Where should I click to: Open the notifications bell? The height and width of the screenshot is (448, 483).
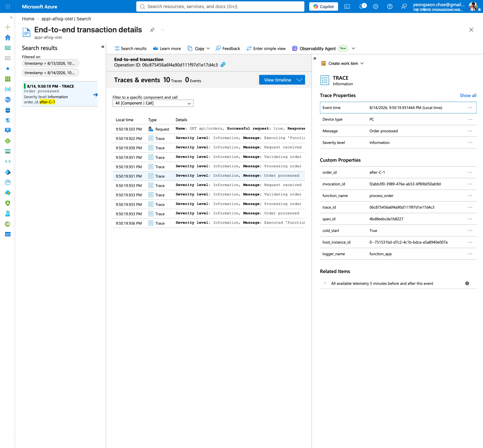362,6
